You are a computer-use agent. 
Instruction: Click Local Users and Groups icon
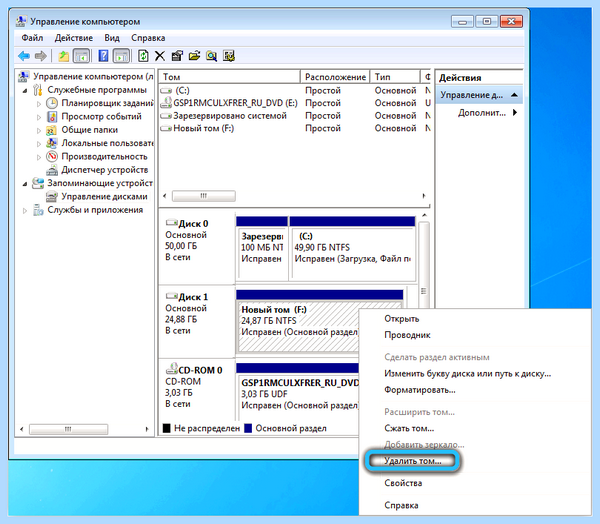52,143
